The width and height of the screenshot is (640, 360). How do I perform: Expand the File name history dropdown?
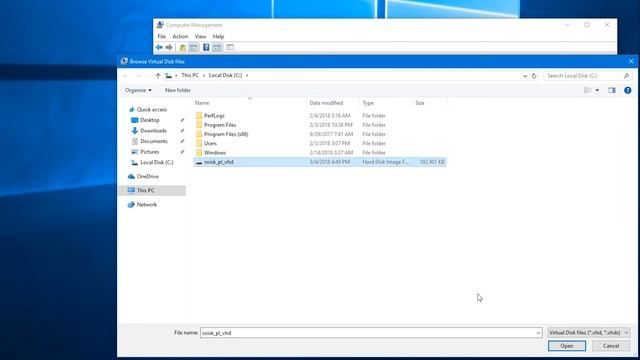(538, 333)
